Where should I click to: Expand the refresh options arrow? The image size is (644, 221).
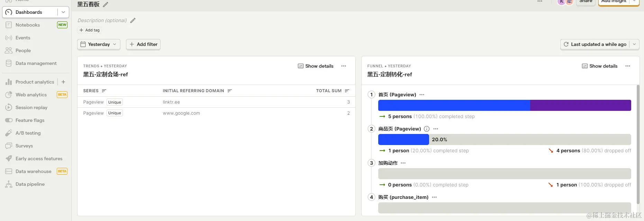pyautogui.click(x=634, y=44)
